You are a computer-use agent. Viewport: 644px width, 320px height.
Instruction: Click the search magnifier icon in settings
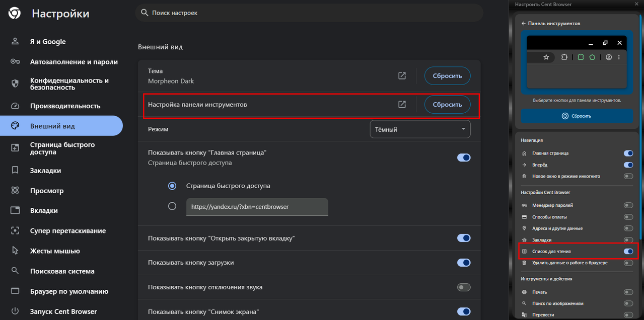click(x=145, y=13)
